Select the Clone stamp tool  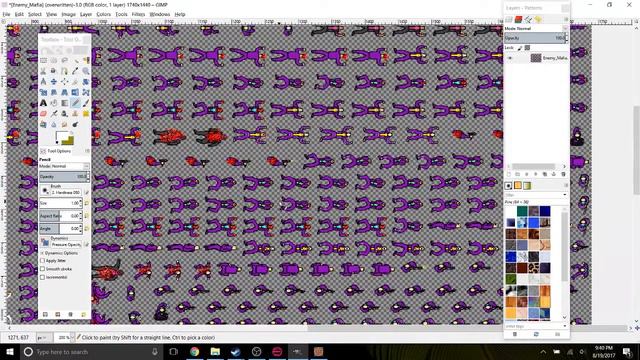click(76, 113)
